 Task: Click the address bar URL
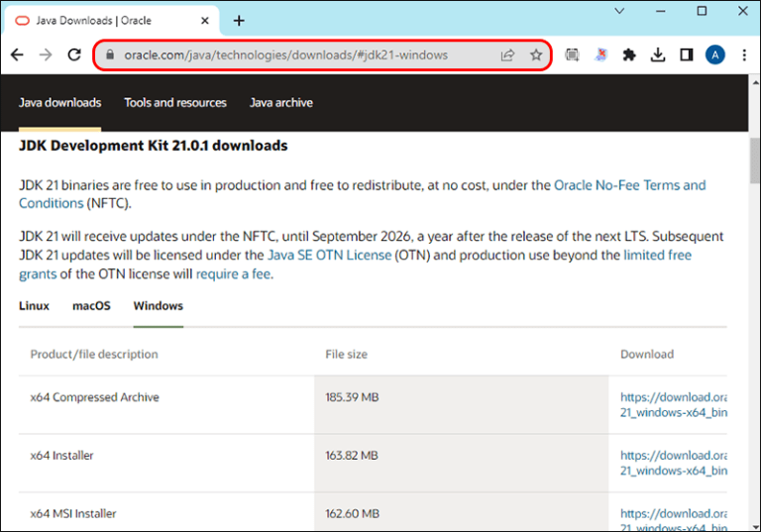285,54
